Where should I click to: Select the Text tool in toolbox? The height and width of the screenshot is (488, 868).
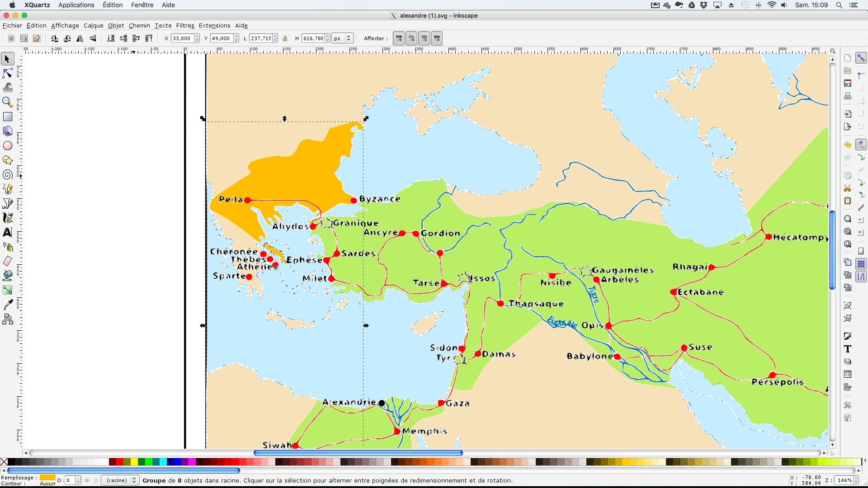point(8,232)
